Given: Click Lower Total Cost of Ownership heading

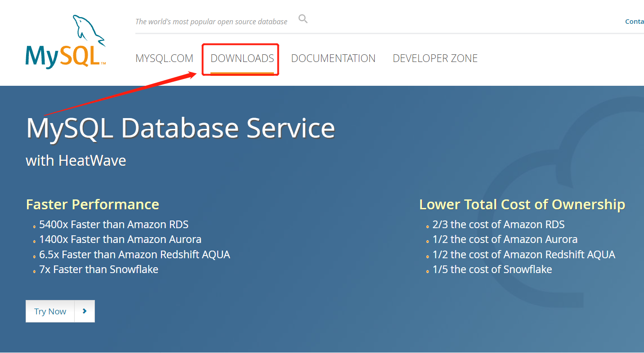Looking at the screenshot, I should [522, 204].
